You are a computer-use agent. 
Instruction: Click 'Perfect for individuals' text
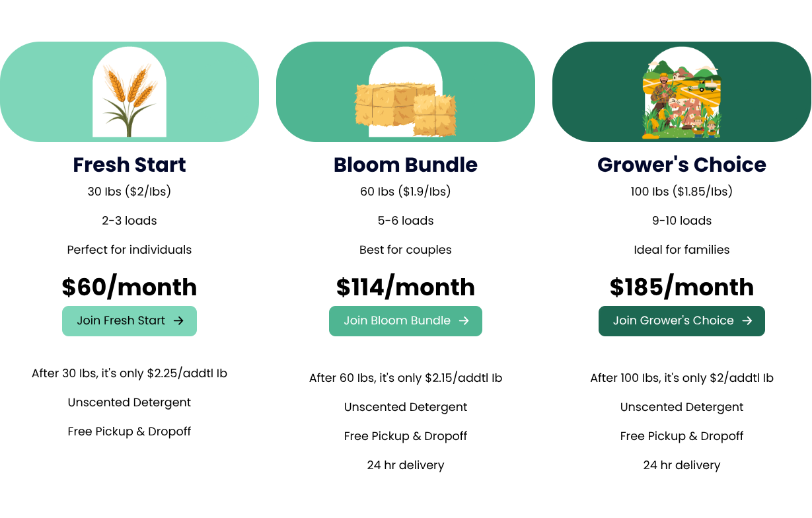pos(129,250)
